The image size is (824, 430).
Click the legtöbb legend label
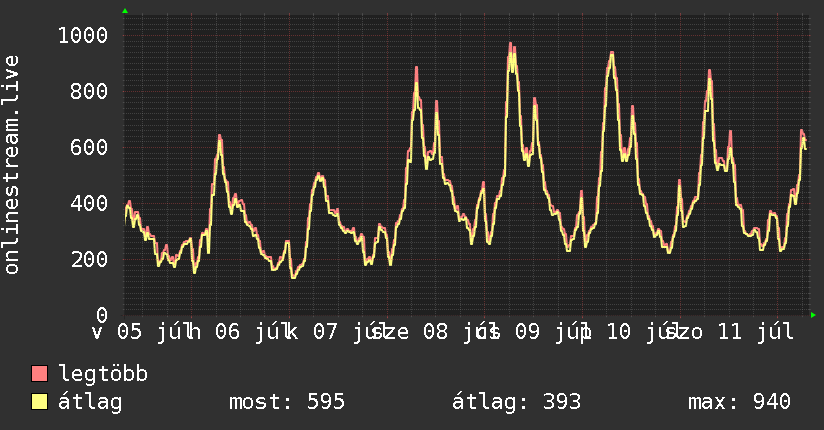point(103,374)
